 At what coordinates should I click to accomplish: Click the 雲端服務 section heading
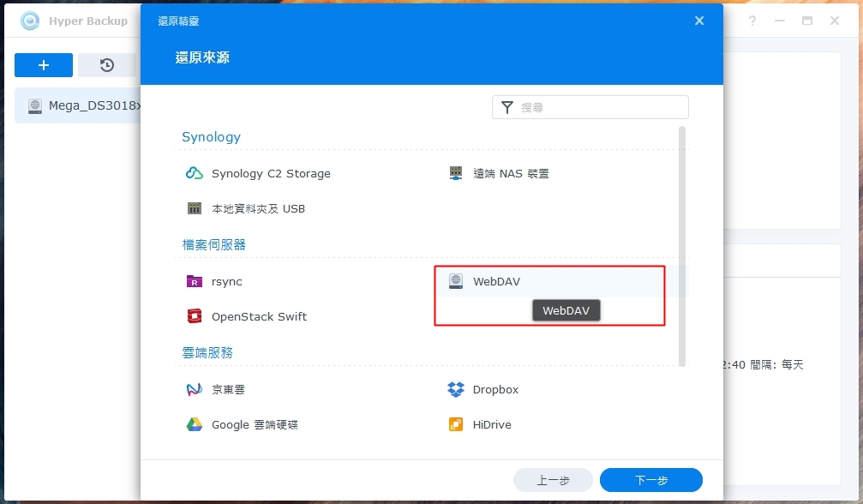click(207, 352)
